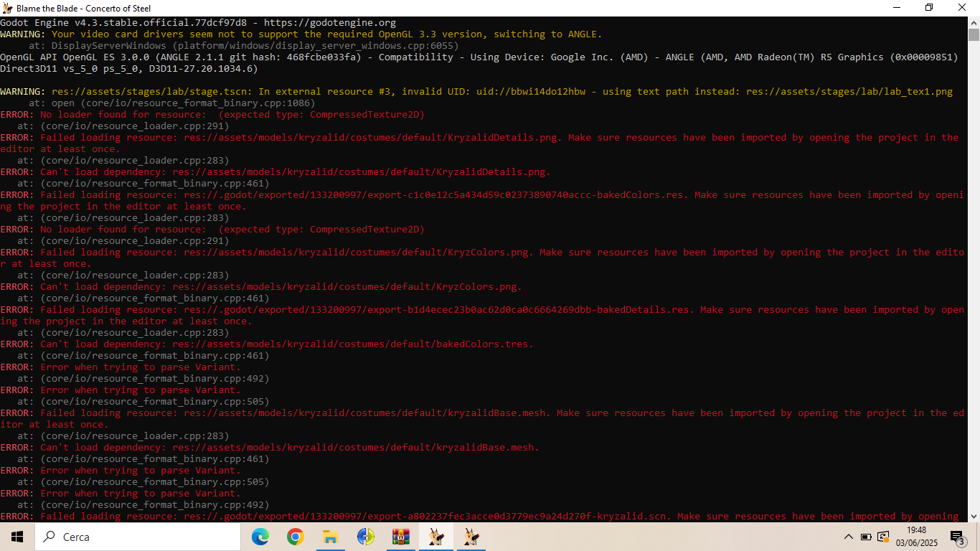Show hidden system tray icons

coord(849,537)
